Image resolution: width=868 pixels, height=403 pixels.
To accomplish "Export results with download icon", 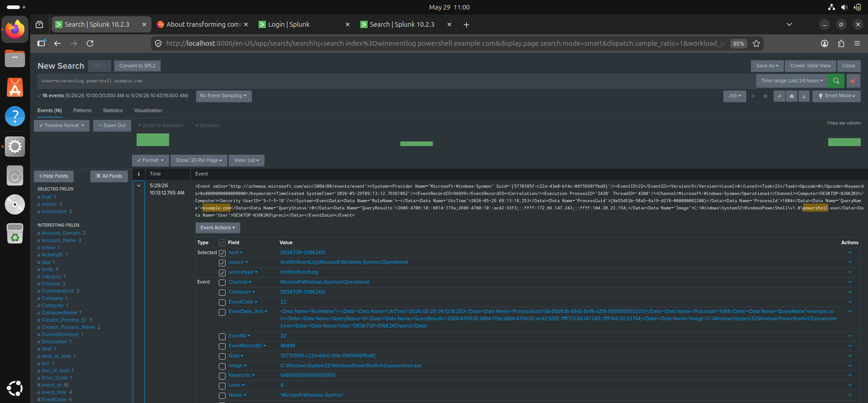I will click(804, 96).
